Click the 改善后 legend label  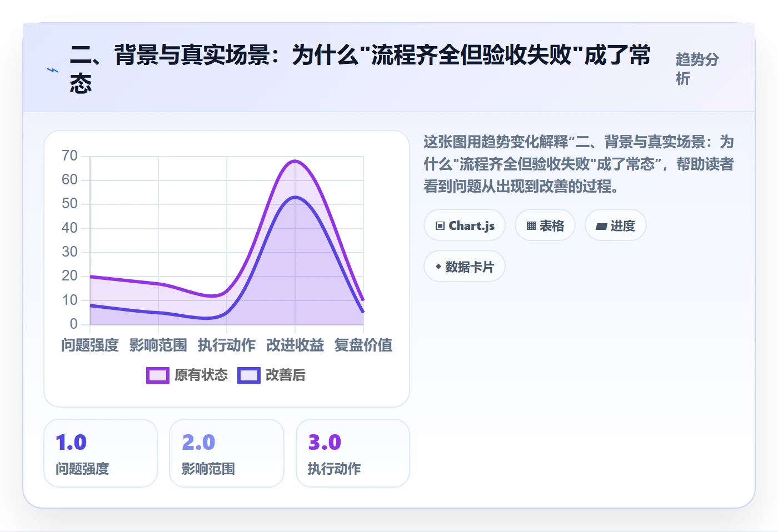pos(286,375)
